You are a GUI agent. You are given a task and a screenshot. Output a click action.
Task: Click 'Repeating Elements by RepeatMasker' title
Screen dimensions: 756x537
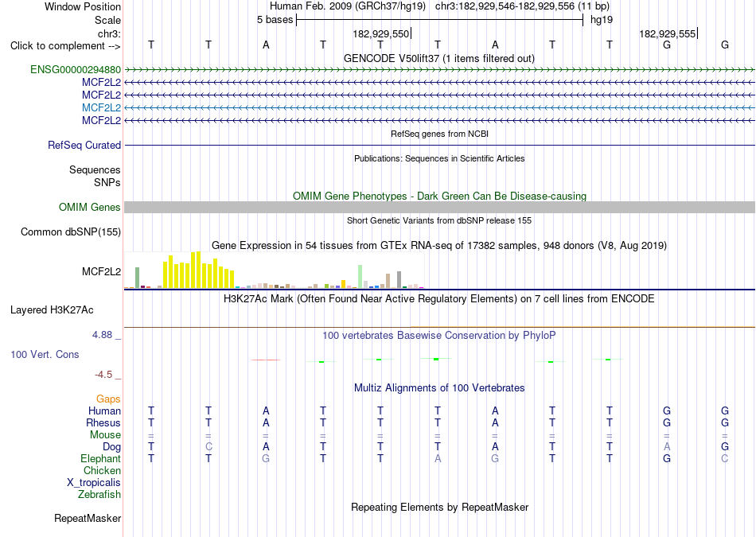[439, 507]
